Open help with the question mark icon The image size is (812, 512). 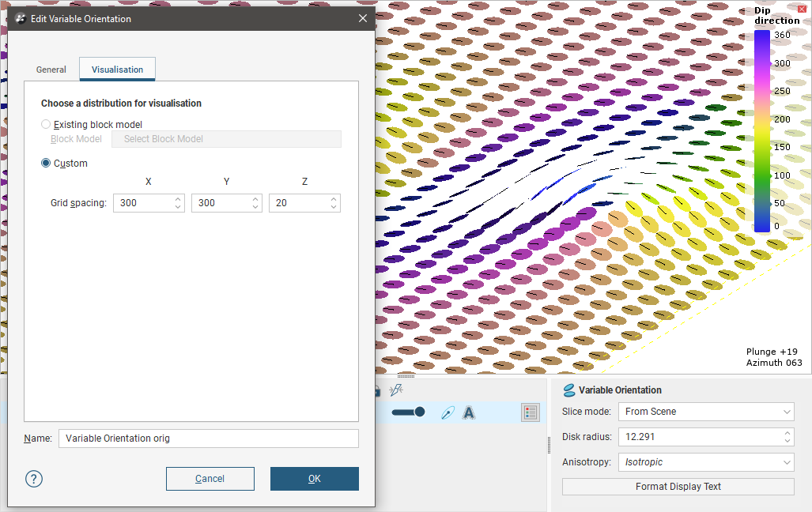coord(34,479)
